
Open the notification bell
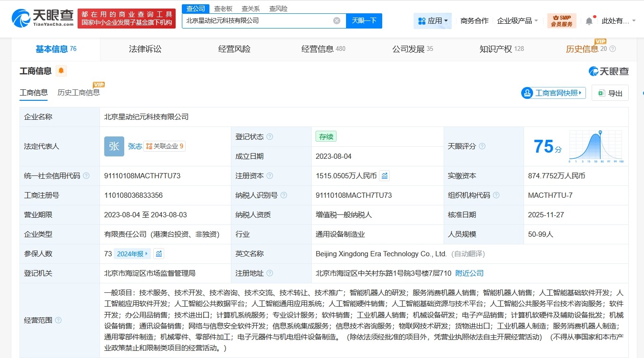[x=589, y=20]
